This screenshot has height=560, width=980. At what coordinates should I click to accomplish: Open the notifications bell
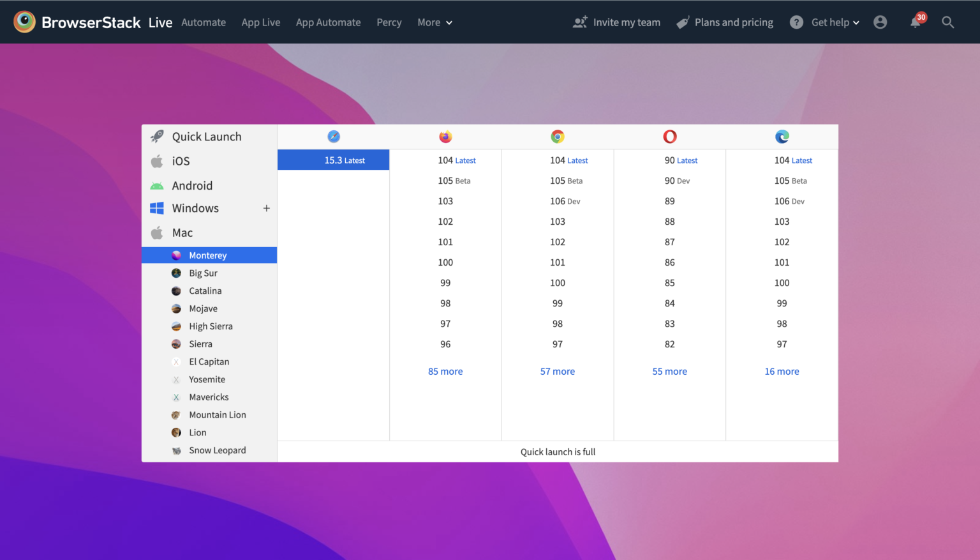coord(916,22)
